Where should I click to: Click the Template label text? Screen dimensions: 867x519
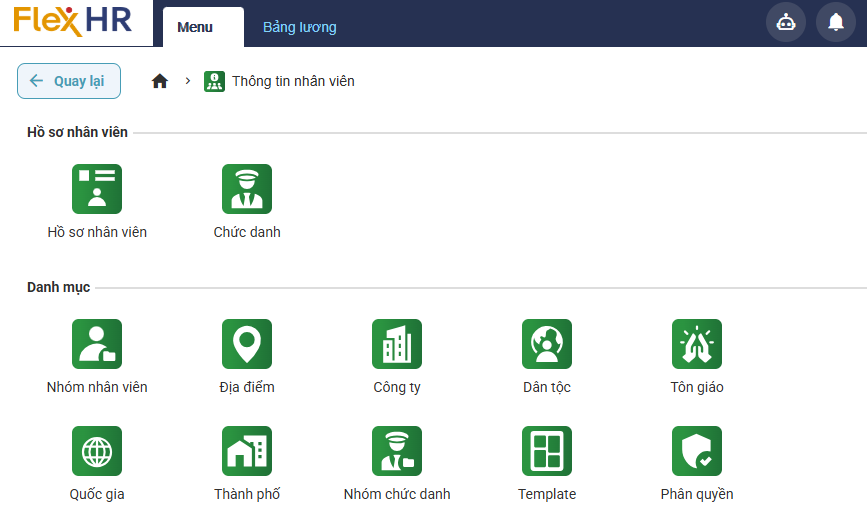pyautogui.click(x=547, y=494)
